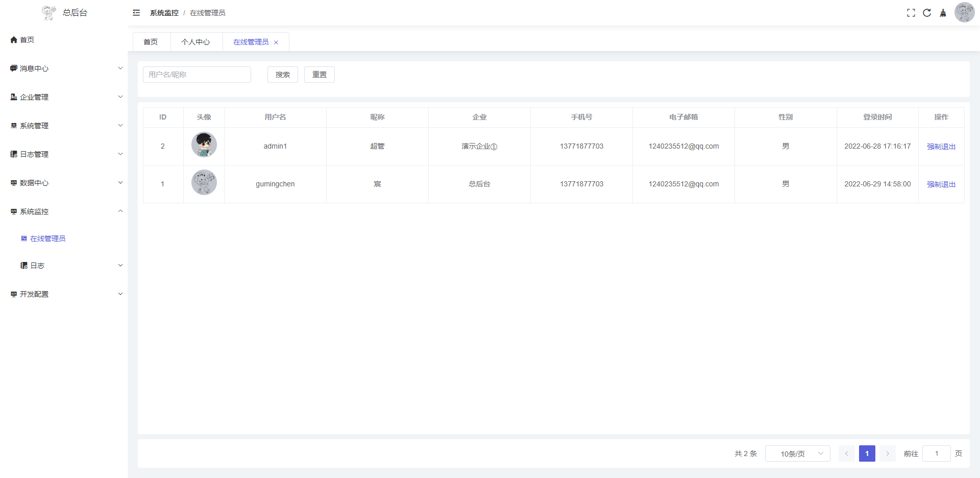Click the 首页 home icon in sidebar

point(14,40)
